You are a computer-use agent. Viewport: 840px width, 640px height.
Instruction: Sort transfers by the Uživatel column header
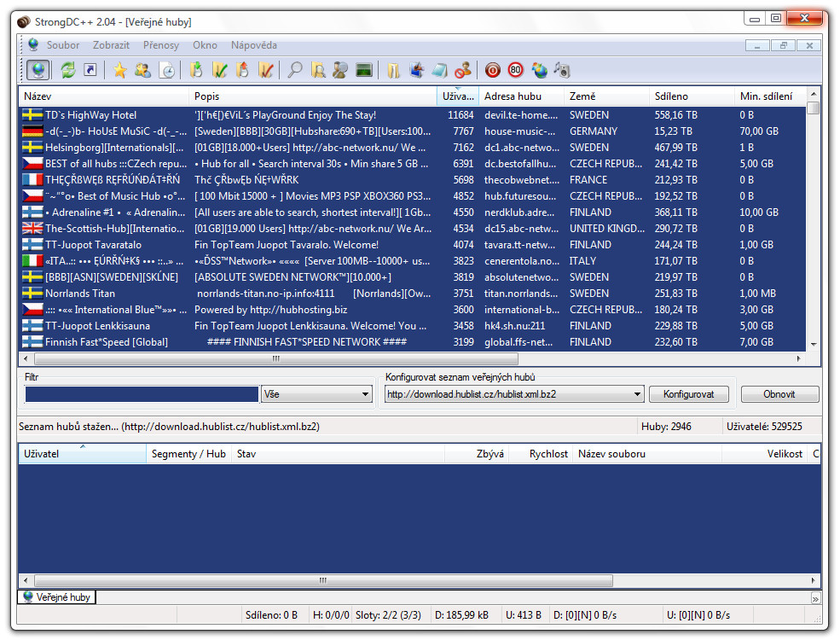click(x=83, y=454)
